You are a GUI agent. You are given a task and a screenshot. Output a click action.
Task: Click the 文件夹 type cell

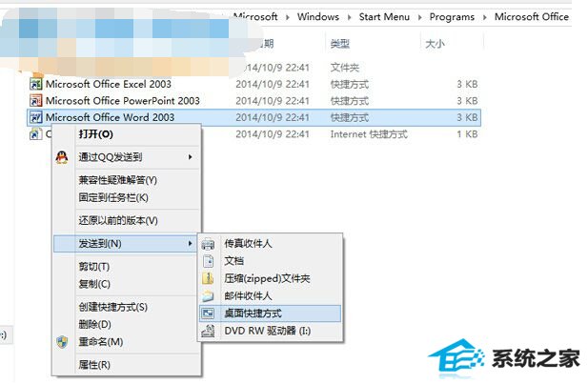[x=345, y=68]
